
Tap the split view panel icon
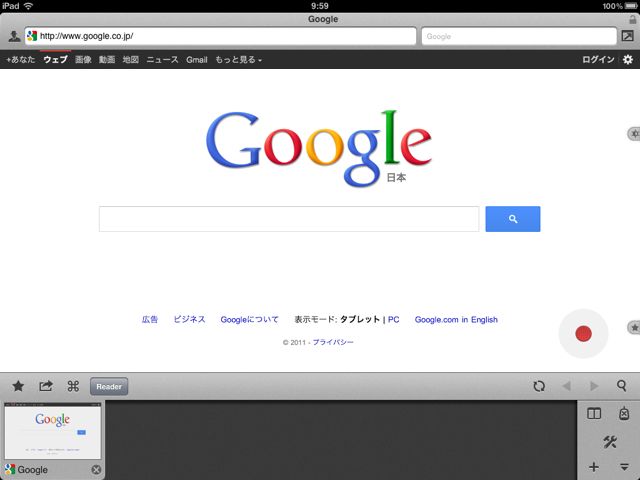click(x=594, y=413)
